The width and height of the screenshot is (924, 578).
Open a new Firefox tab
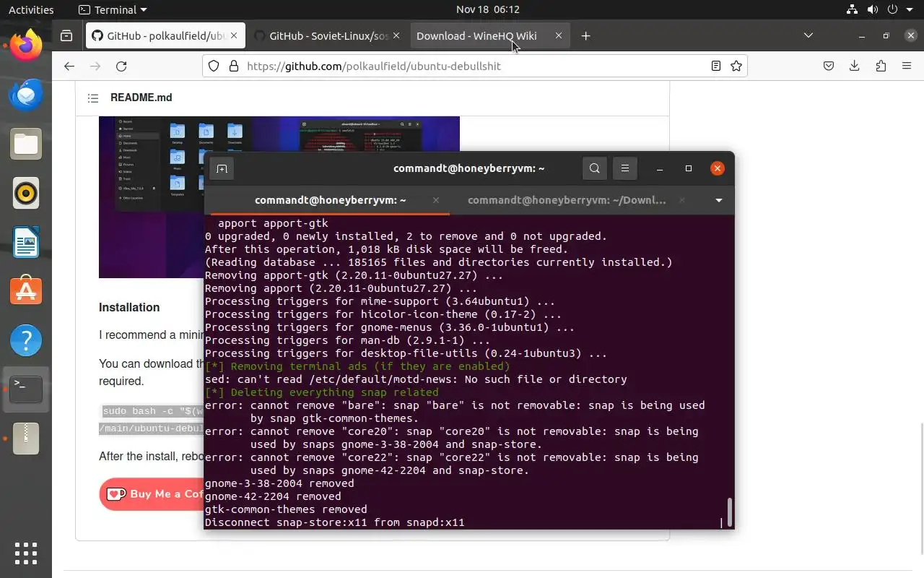click(585, 35)
